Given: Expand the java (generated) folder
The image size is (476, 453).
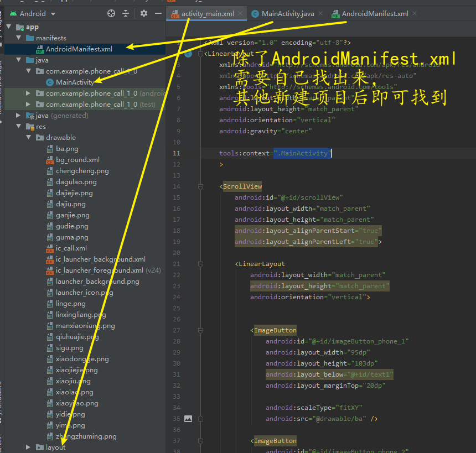Looking at the screenshot, I should [x=18, y=115].
